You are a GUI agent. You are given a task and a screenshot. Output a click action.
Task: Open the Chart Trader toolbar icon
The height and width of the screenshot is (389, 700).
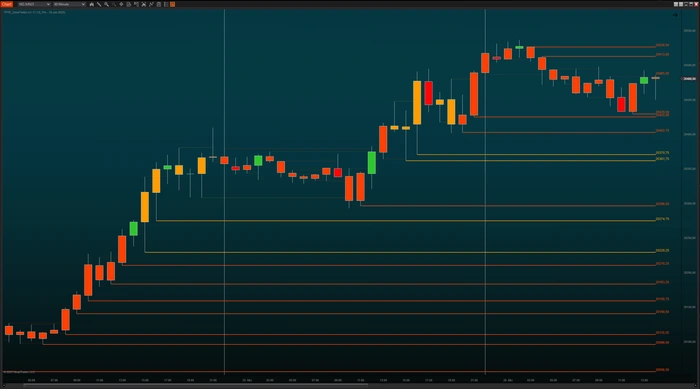pyautogui.click(x=136, y=4)
